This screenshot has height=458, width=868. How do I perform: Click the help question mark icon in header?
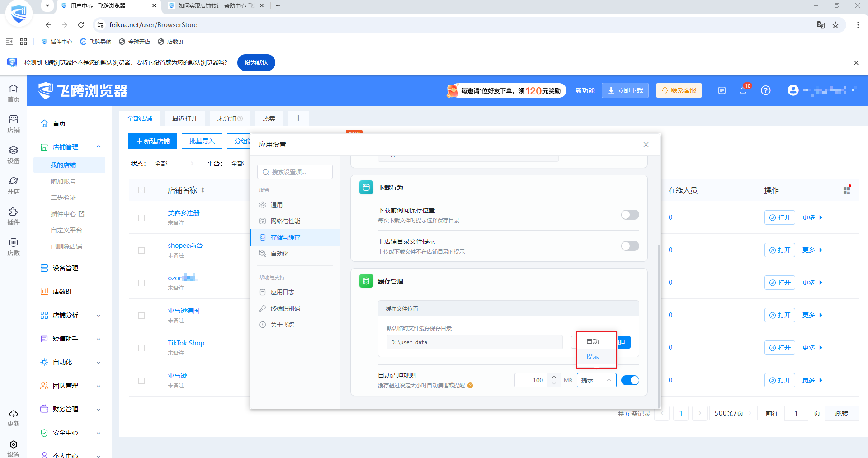tap(765, 90)
